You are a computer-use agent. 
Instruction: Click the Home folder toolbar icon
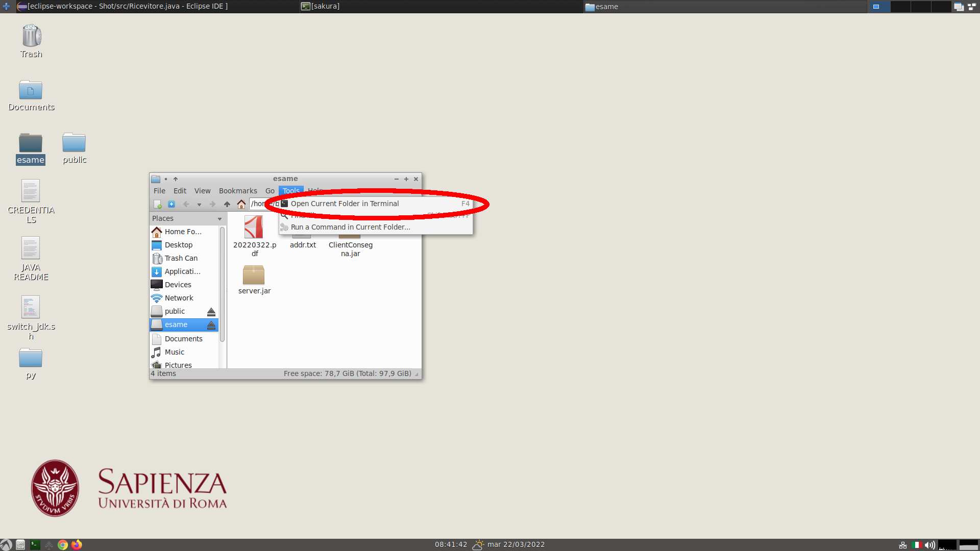[241, 204]
